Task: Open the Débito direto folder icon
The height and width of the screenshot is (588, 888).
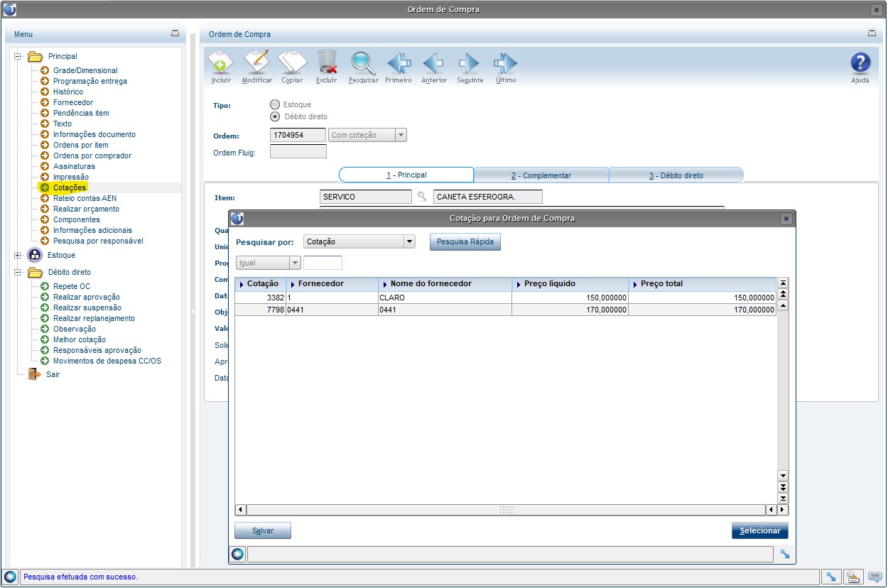Action: tap(36, 272)
